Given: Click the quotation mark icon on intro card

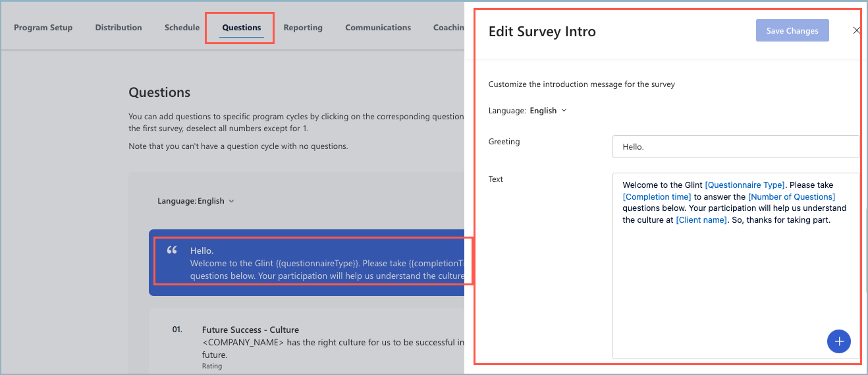Looking at the screenshot, I should [x=172, y=250].
